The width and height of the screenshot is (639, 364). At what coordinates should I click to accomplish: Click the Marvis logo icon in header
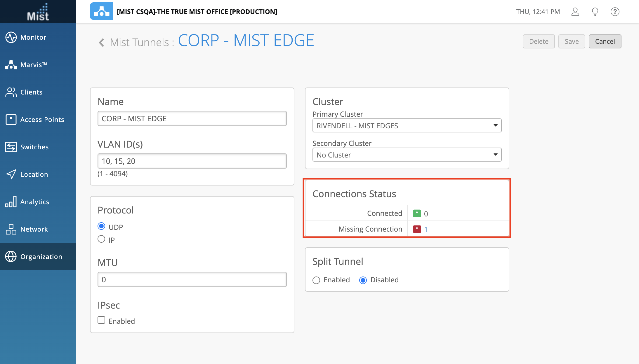pos(101,11)
